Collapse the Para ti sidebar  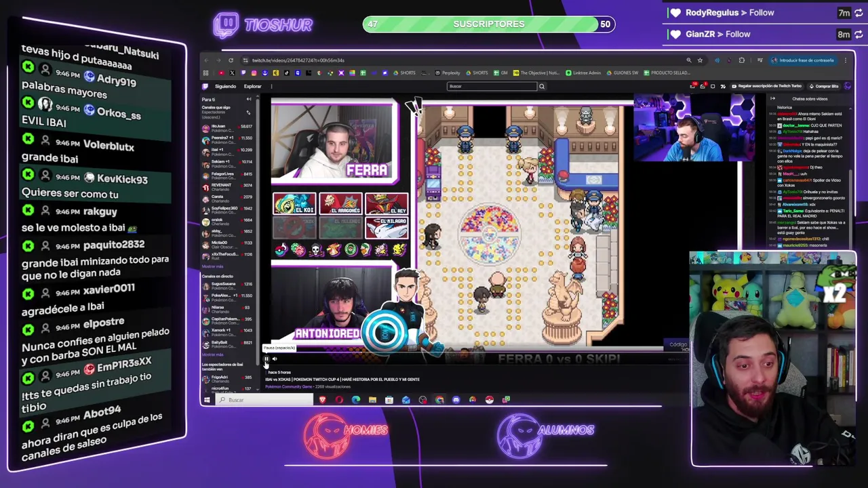(x=249, y=99)
